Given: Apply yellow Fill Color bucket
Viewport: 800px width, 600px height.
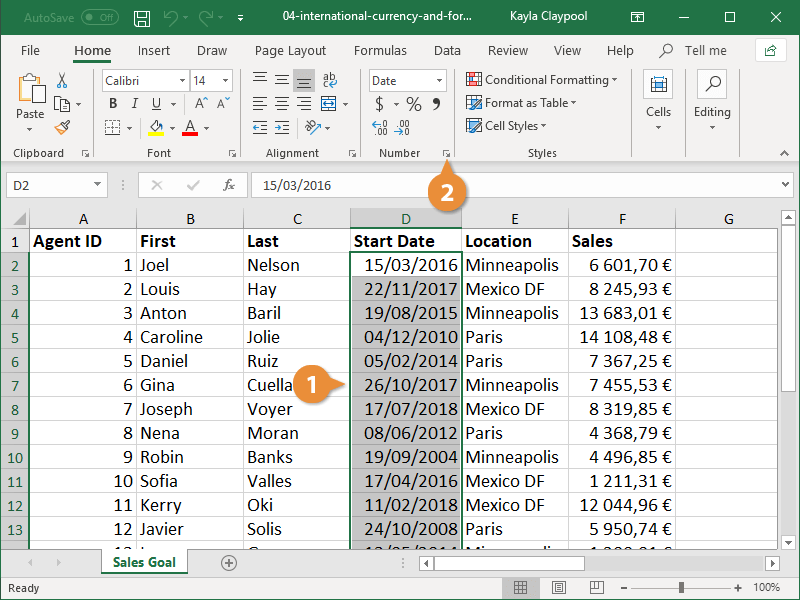Looking at the screenshot, I should [x=156, y=128].
